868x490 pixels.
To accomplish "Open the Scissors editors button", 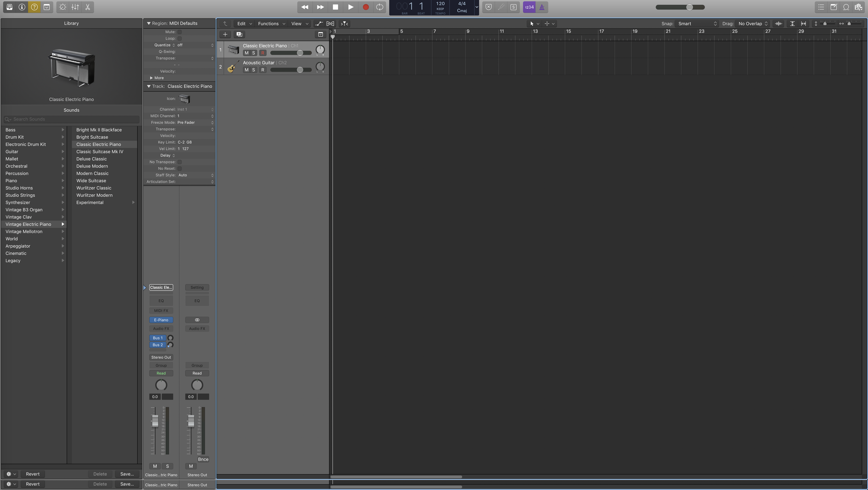I will 88,7.
